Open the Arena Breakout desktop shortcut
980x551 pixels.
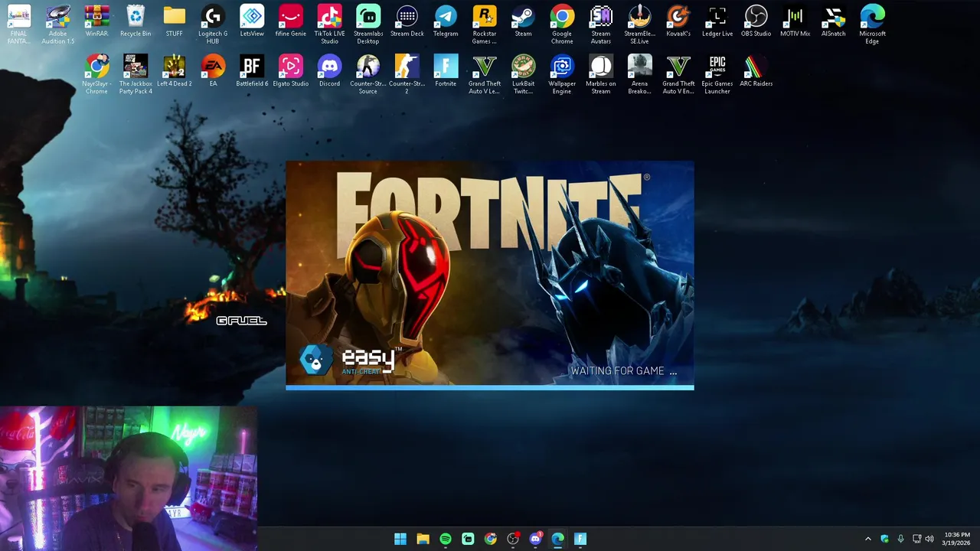pos(639,74)
